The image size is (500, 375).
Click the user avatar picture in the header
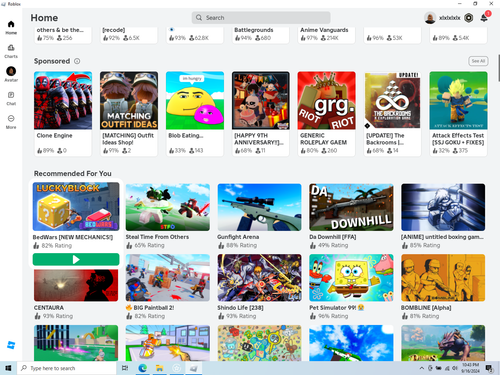click(430, 18)
